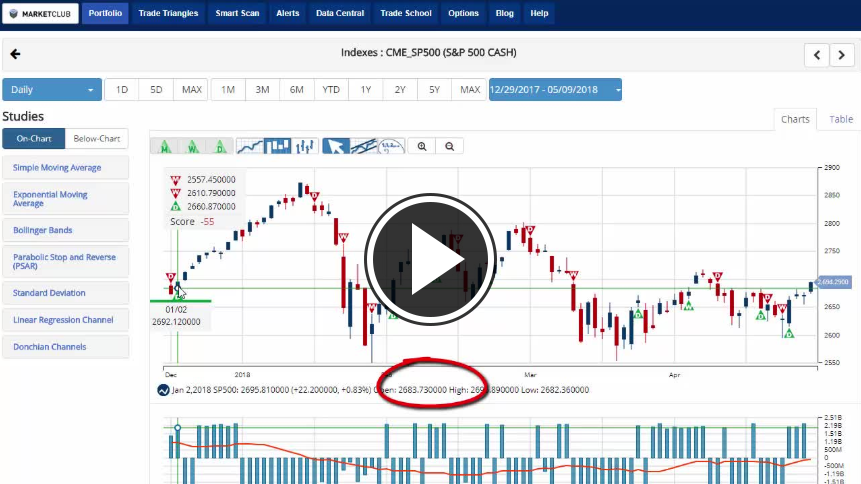Select the trend line drawing tool

pyautogui.click(x=364, y=146)
